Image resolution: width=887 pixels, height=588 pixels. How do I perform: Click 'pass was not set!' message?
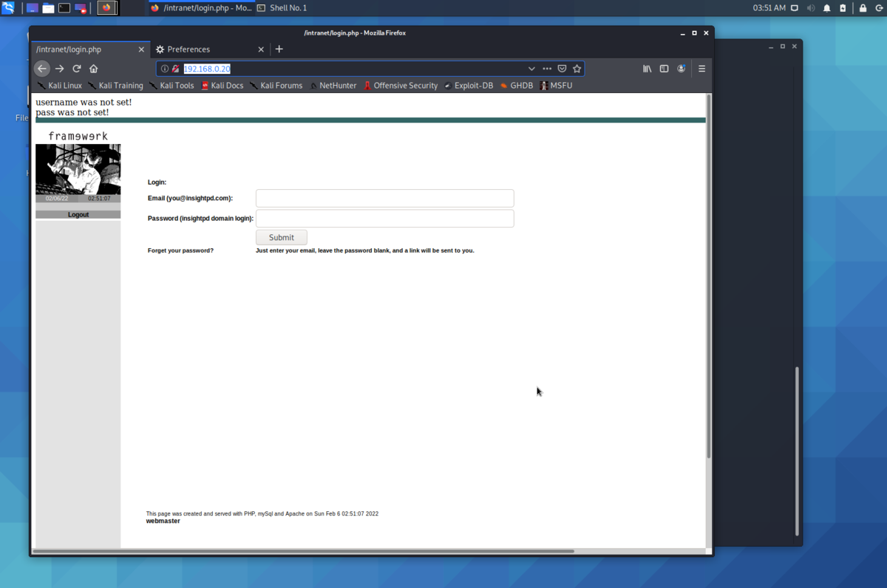point(72,112)
